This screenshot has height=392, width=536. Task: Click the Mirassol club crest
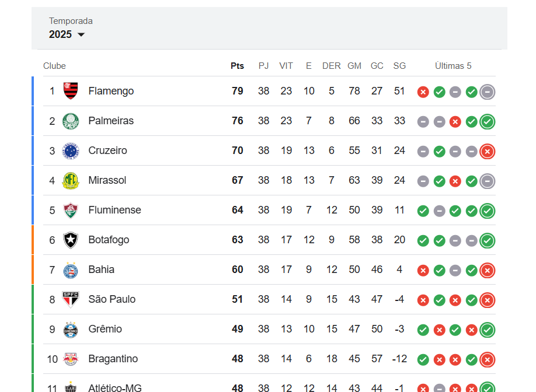point(71,180)
